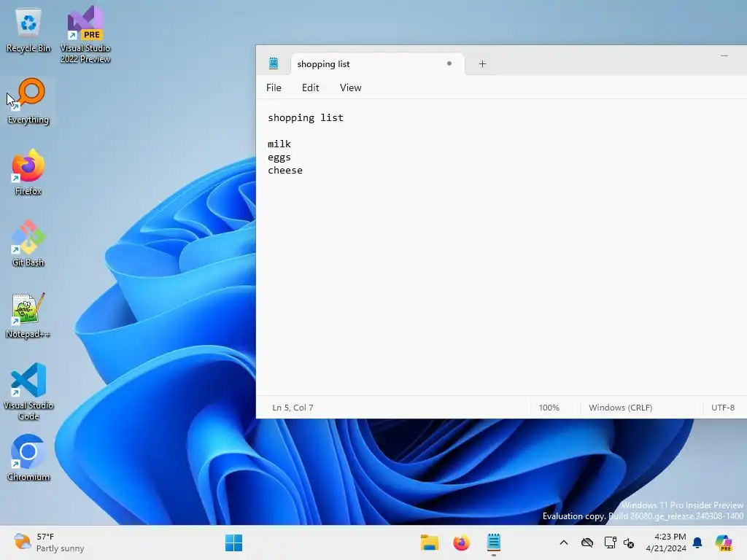747x560 pixels.
Task: Click the muted volume tray icon
Action: 629,542
